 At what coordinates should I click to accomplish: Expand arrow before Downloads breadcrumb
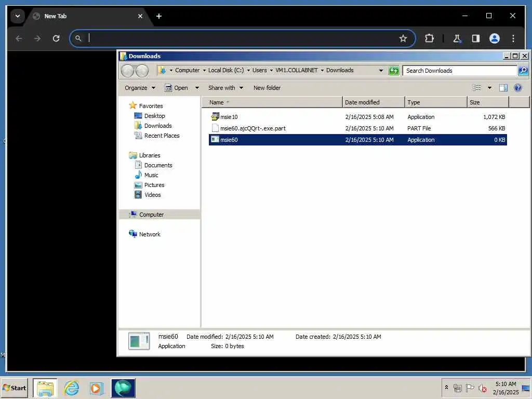322,70
